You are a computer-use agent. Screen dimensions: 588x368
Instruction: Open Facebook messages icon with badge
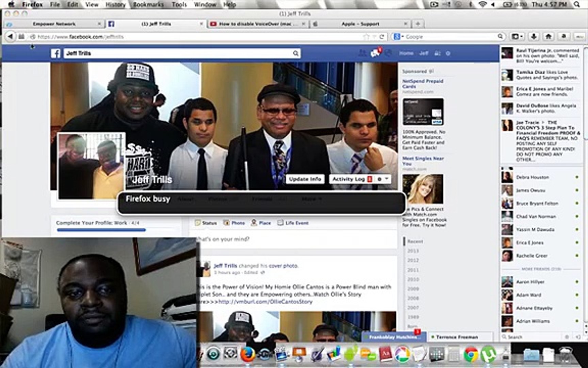[375, 53]
